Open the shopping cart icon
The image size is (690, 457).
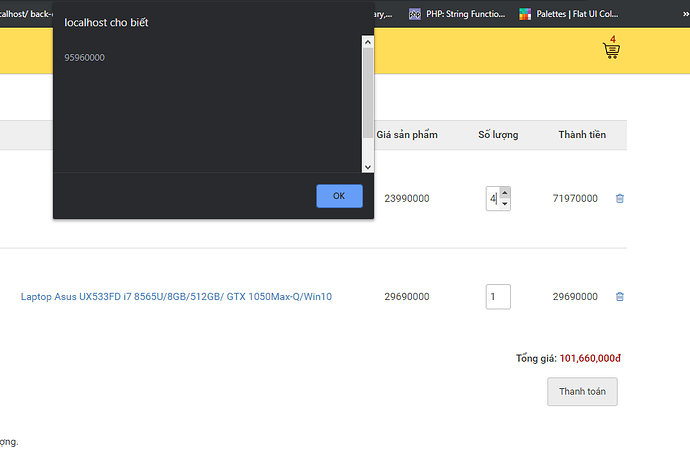click(x=611, y=50)
